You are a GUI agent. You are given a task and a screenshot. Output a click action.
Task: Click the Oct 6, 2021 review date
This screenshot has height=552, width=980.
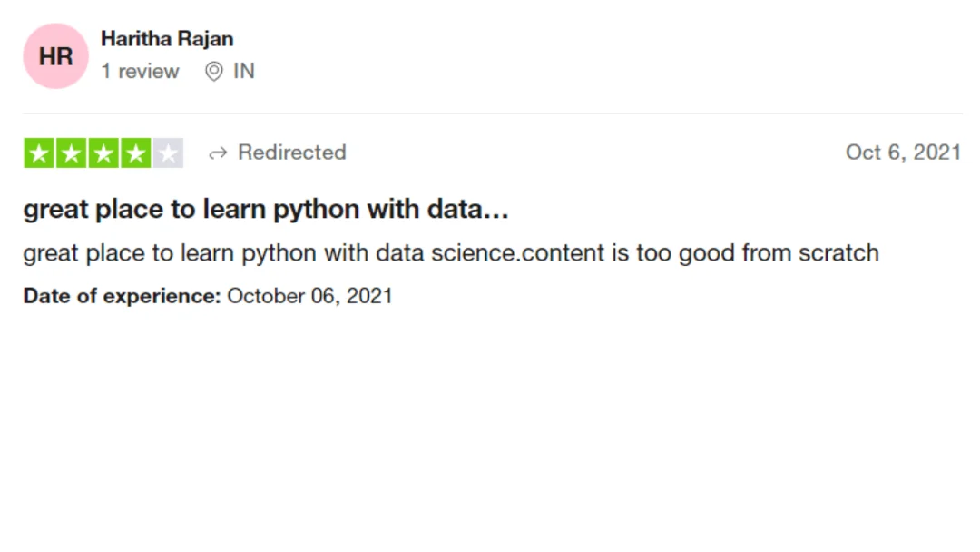click(903, 153)
